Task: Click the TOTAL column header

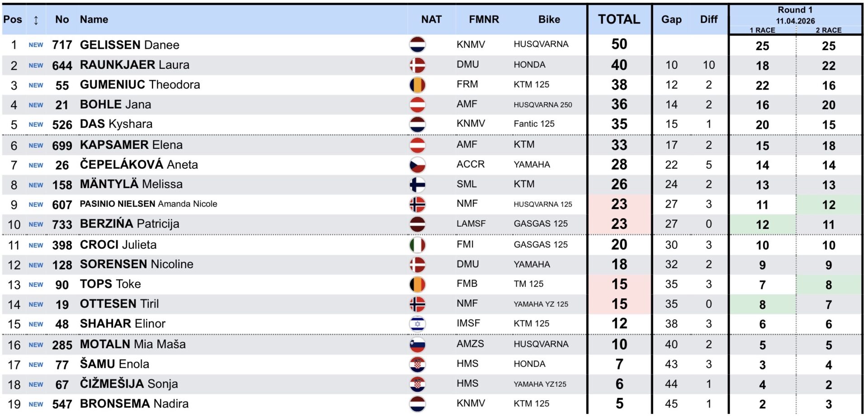Action: [x=619, y=19]
